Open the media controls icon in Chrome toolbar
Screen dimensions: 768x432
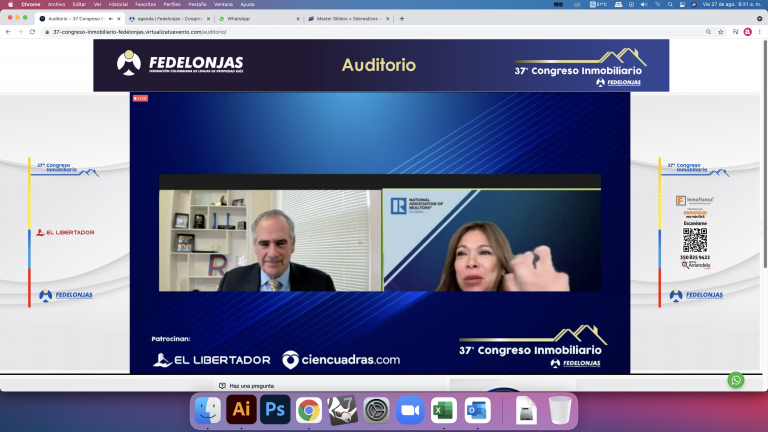click(735, 32)
